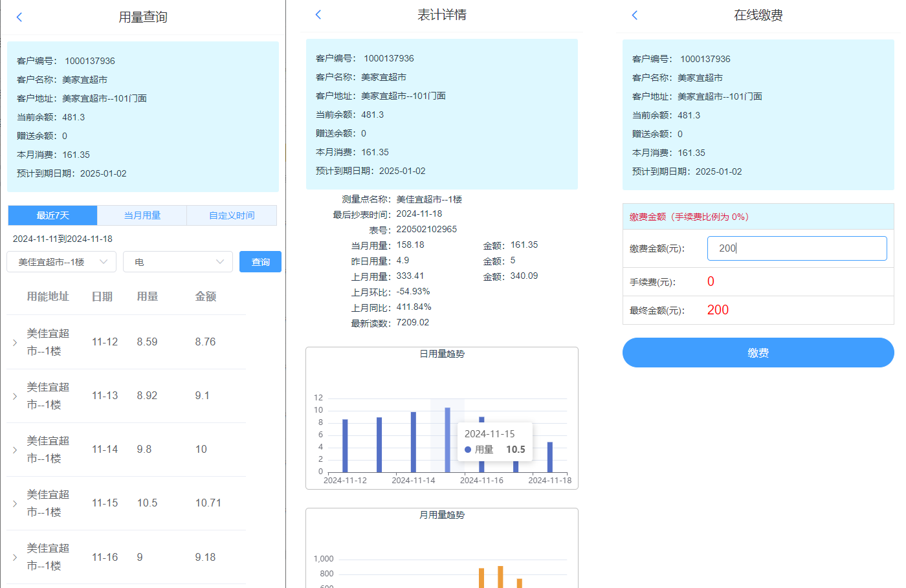906x588 pixels.
Task: Switch to the 当月用量 tab
Action: [x=142, y=215]
